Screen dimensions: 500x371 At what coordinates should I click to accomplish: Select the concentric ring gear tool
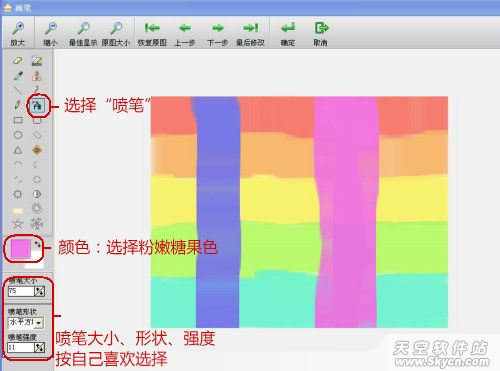(37, 209)
